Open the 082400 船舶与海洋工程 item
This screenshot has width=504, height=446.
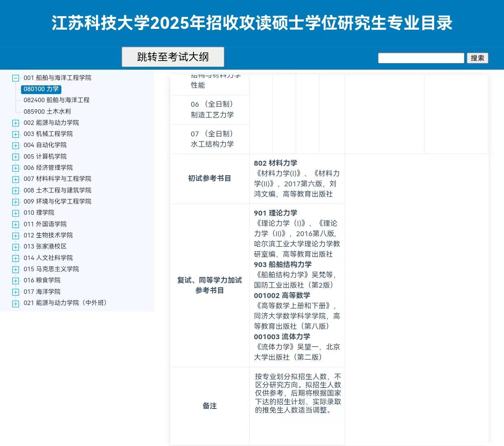pos(56,100)
